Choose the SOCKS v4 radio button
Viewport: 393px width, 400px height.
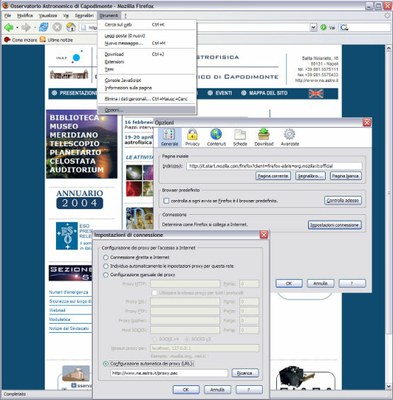click(155, 339)
